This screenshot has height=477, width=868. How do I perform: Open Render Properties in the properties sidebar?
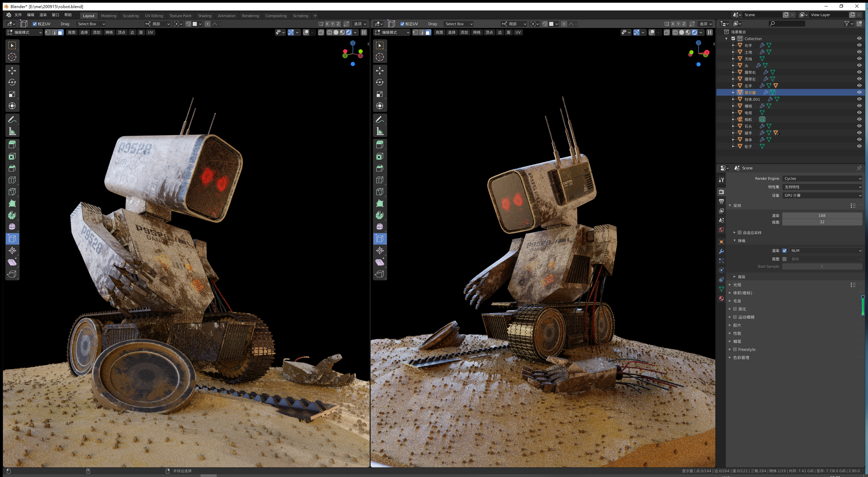click(x=721, y=192)
